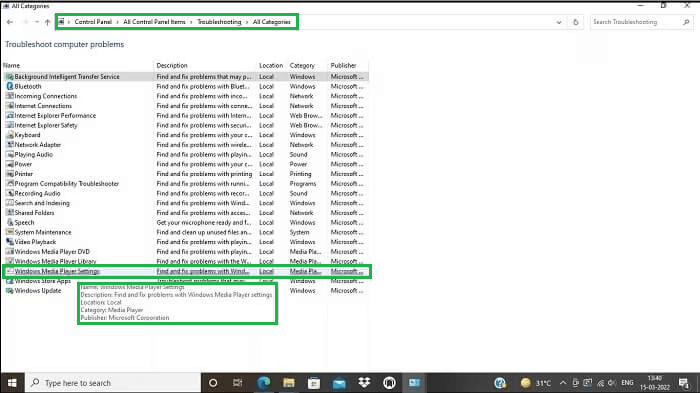Viewport: 700px width, 393px height.
Task: Expand the chevron after Troubleshooting breadcrumb
Action: [x=247, y=22]
